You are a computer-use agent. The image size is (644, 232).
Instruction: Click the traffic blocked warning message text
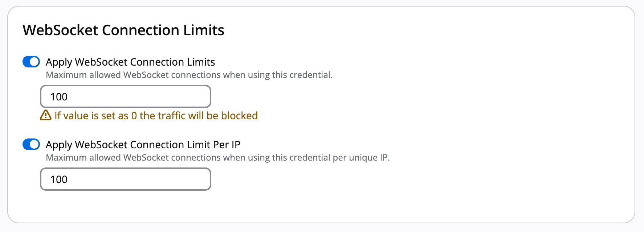[x=155, y=115]
